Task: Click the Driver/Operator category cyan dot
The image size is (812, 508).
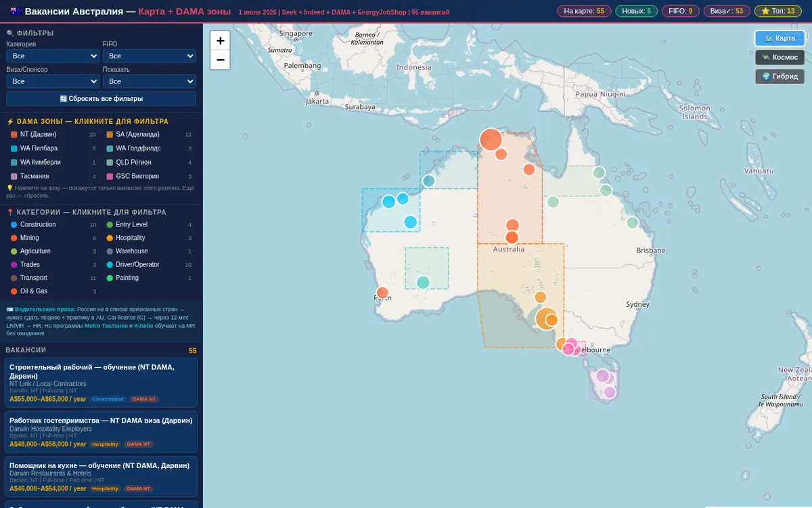Action: [x=110, y=265]
